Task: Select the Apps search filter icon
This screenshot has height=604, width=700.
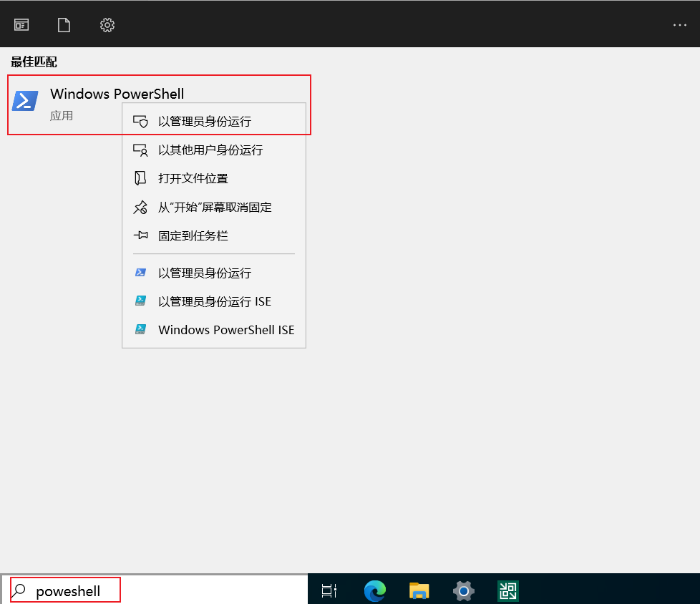Action: [21, 24]
